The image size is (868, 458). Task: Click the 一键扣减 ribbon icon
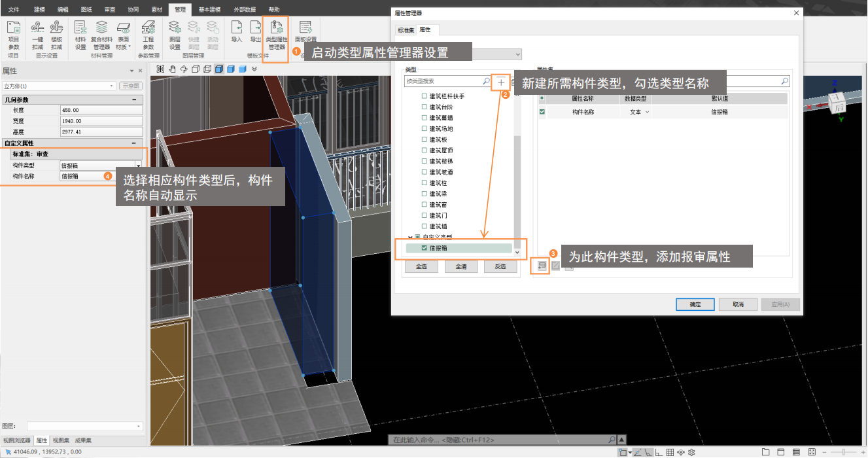pos(38,35)
